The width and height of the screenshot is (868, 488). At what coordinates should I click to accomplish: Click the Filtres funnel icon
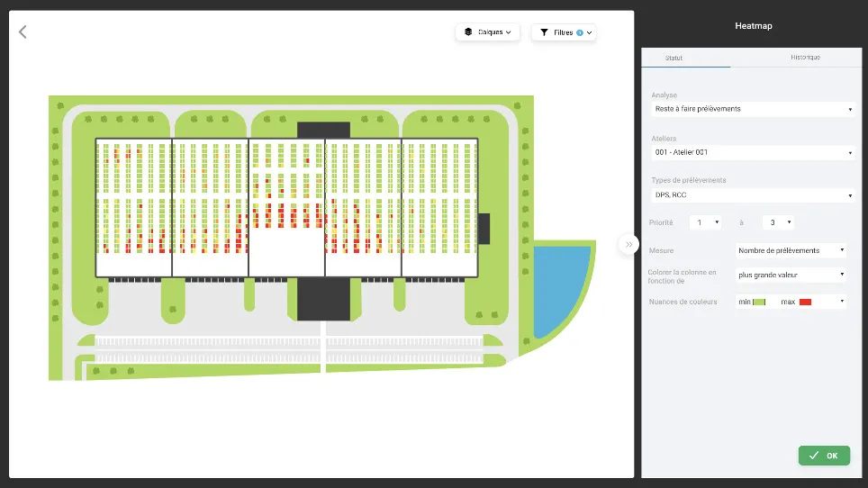point(544,32)
